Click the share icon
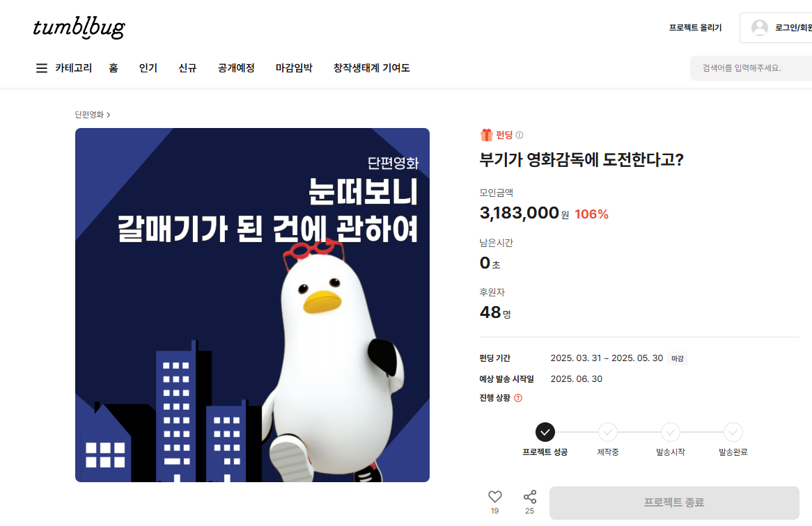The width and height of the screenshot is (812, 526). pos(530,497)
